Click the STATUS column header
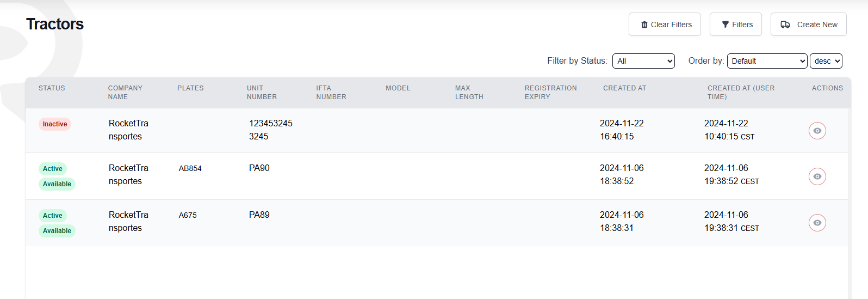The height and width of the screenshot is (299, 868). coord(52,88)
